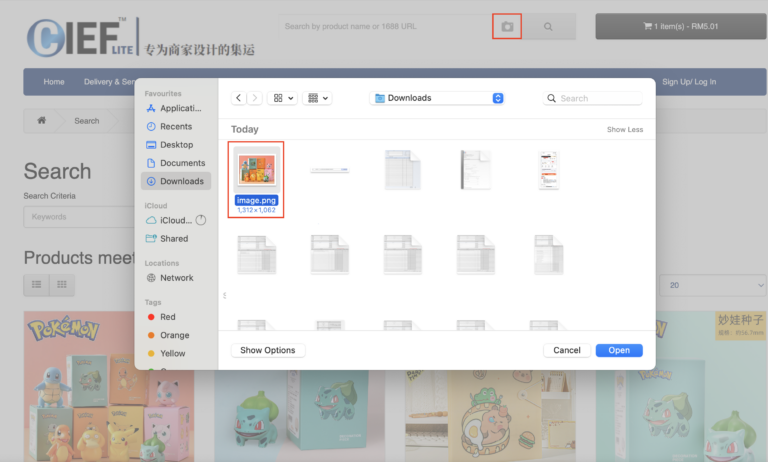The width and height of the screenshot is (768, 462).
Task: Open the cart showing 1 item(s)
Action: 681,26
